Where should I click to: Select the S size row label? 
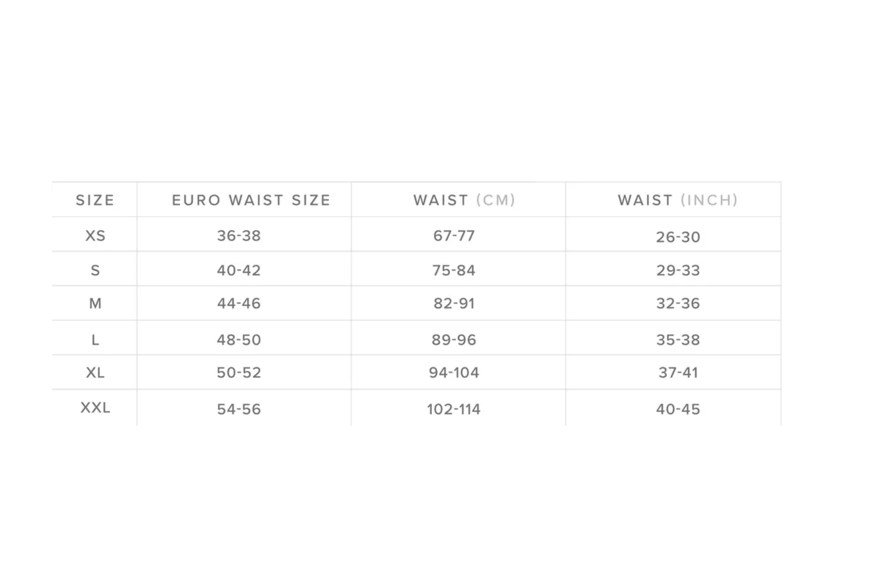(95, 270)
